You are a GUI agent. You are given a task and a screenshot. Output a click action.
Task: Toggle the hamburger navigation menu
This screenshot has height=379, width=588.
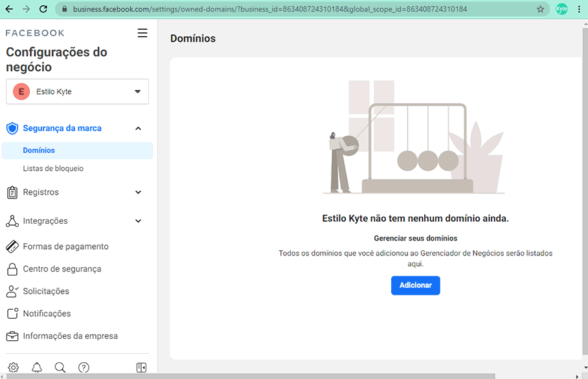tap(142, 33)
